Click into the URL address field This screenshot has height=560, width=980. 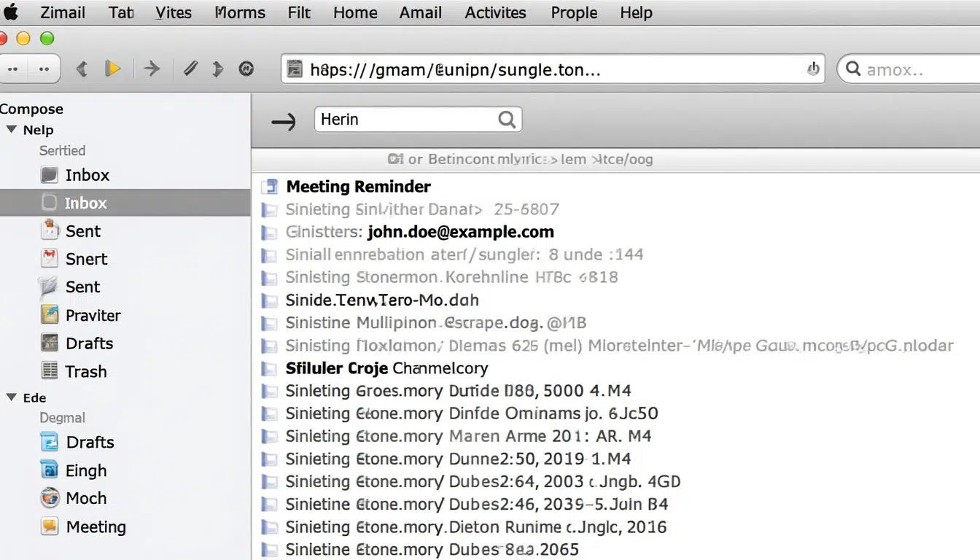pos(547,69)
